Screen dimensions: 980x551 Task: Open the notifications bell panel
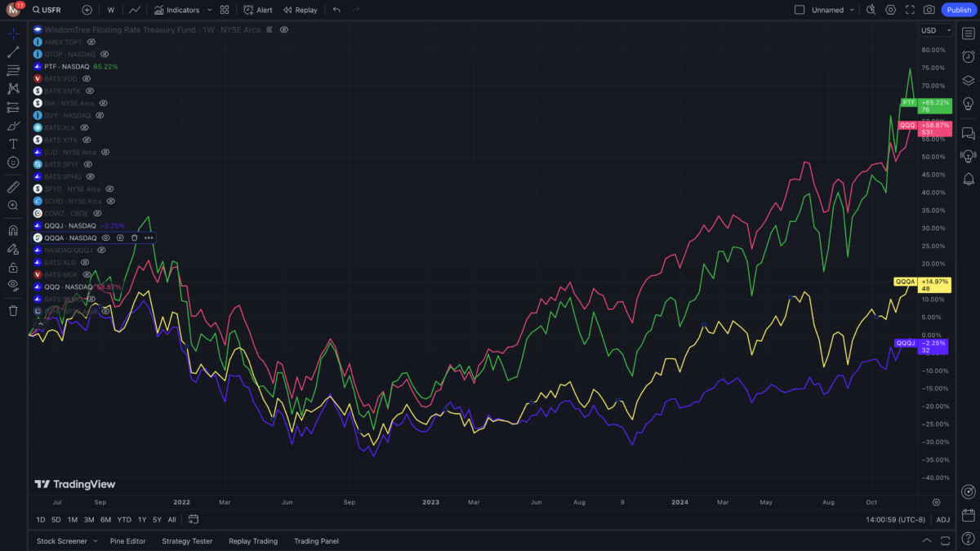point(969,179)
